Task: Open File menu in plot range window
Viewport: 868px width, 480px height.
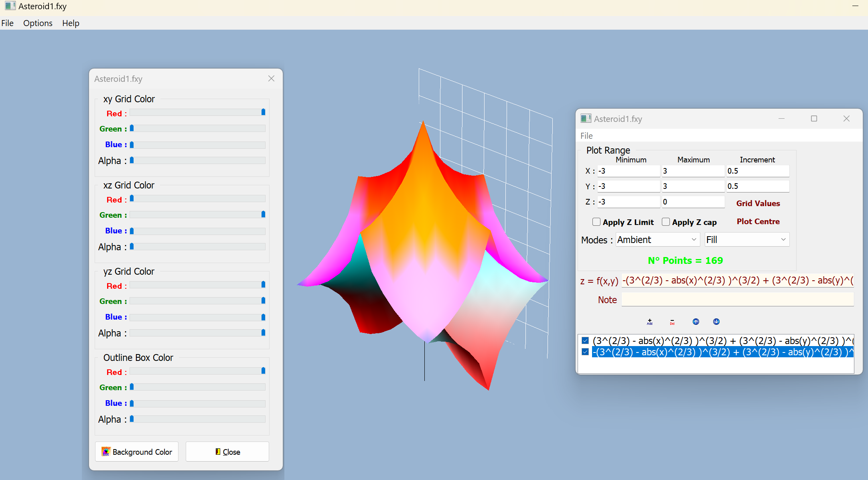Action: [x=586, y=136]
